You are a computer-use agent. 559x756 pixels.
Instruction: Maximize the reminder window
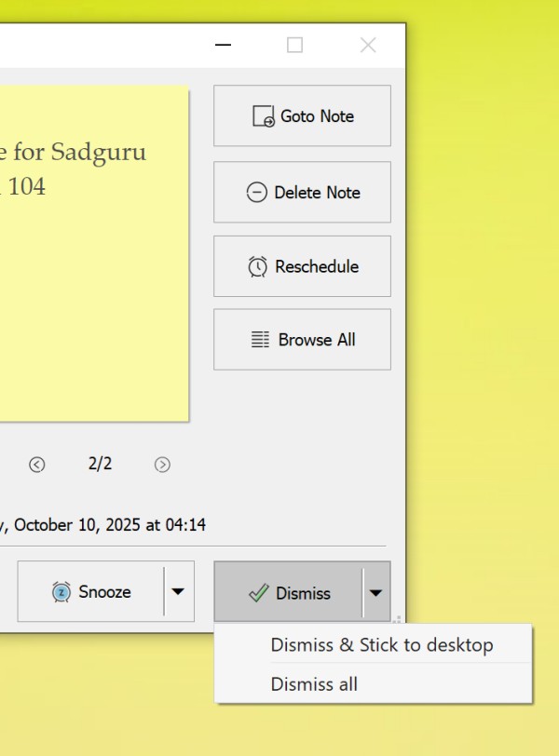point(295,45)
